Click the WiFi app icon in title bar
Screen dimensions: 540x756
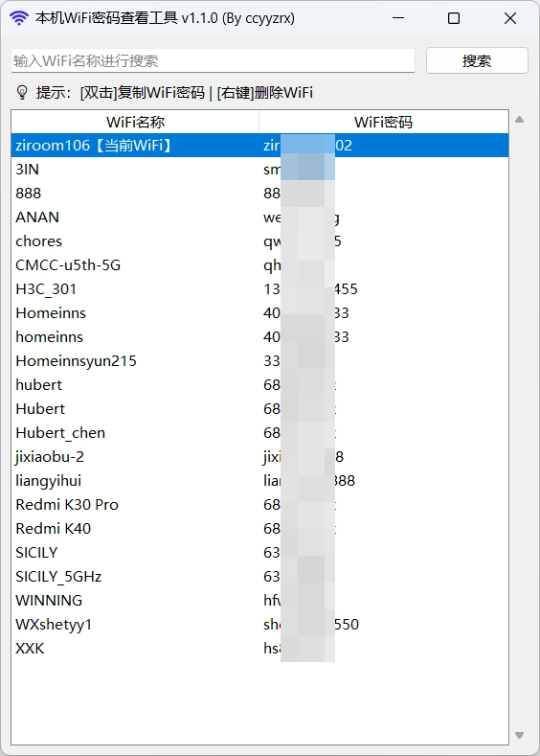tap(19, 18)
